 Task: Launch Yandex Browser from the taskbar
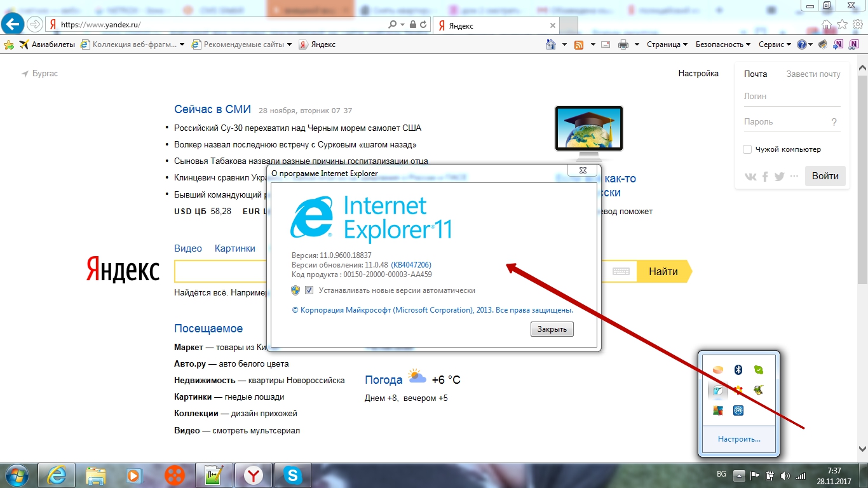coord(254,475)
